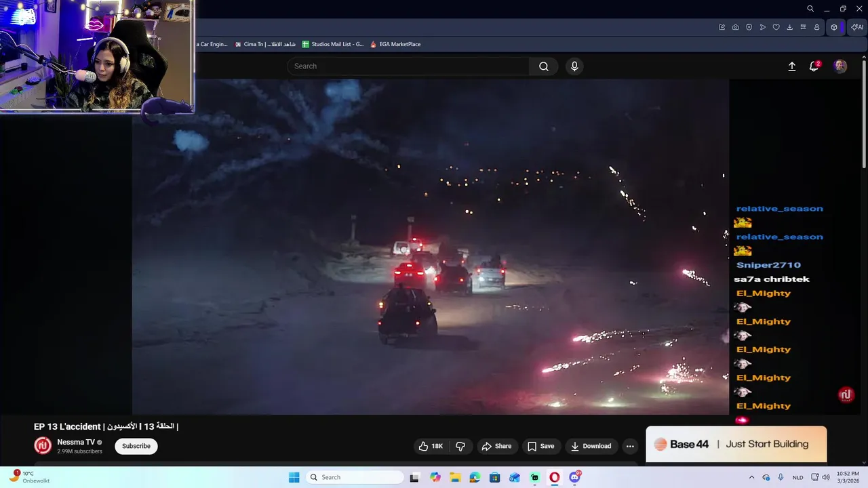
Task: Open the Base44 'Just Start Building' ad
Action: pos(736,444)
